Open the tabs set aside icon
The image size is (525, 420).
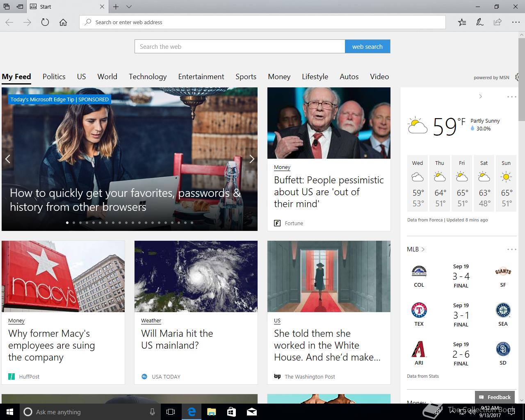7,7
